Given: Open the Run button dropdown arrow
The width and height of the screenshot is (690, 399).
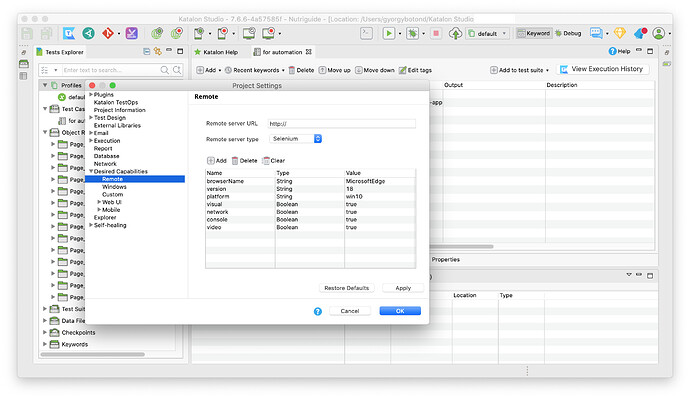Looking at the screenshot, I should pos(400,34).
